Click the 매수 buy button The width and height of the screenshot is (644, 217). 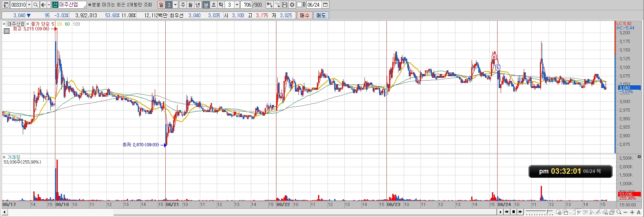click(x=305, y=15)
